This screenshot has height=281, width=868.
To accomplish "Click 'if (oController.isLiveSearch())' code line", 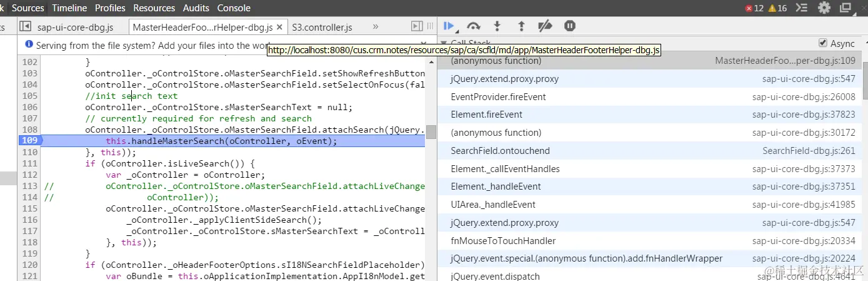I will point(170,163).
